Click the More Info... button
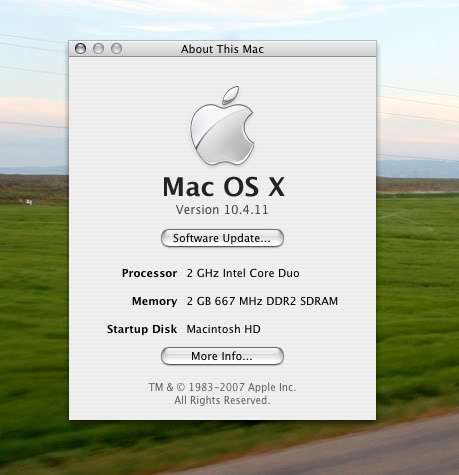This screenshot has height=475, width=459. point(222,356)
